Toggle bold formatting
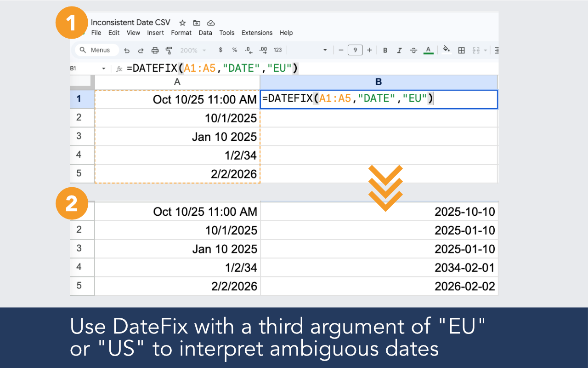This screenshot has height=368, width=588. coord(385,50)
